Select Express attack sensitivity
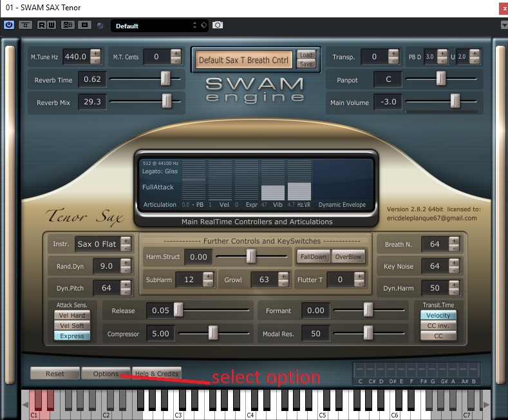This screenshot has height=420, width=508. [72, 336]
